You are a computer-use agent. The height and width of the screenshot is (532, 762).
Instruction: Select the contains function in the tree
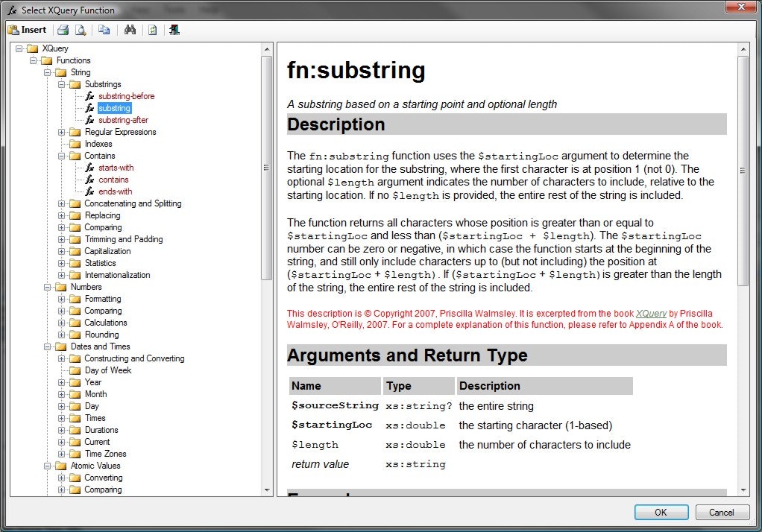[x=113, y=180]
